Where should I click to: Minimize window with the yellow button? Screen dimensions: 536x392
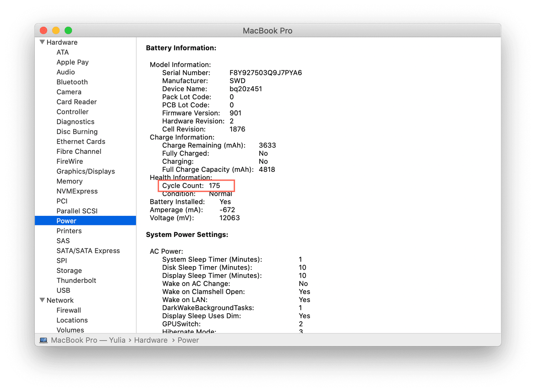[x=56, y=30]
